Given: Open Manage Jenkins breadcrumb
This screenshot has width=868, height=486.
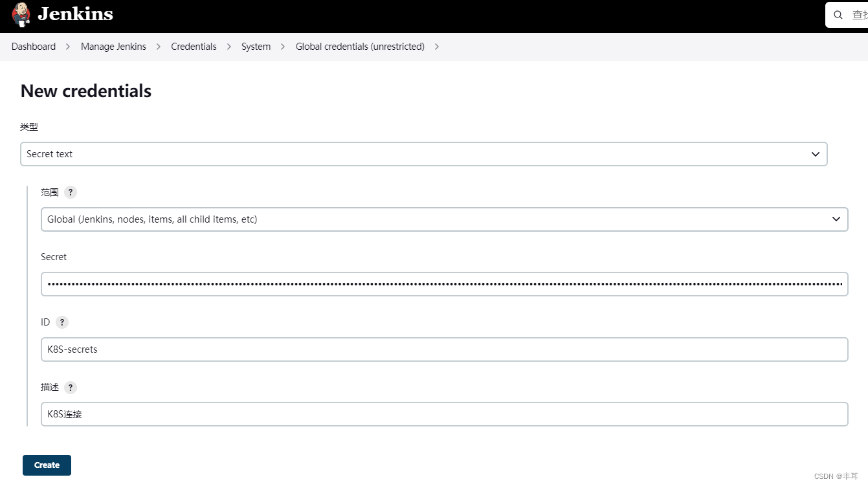Looking at the screenshot, I should [113, 47].
